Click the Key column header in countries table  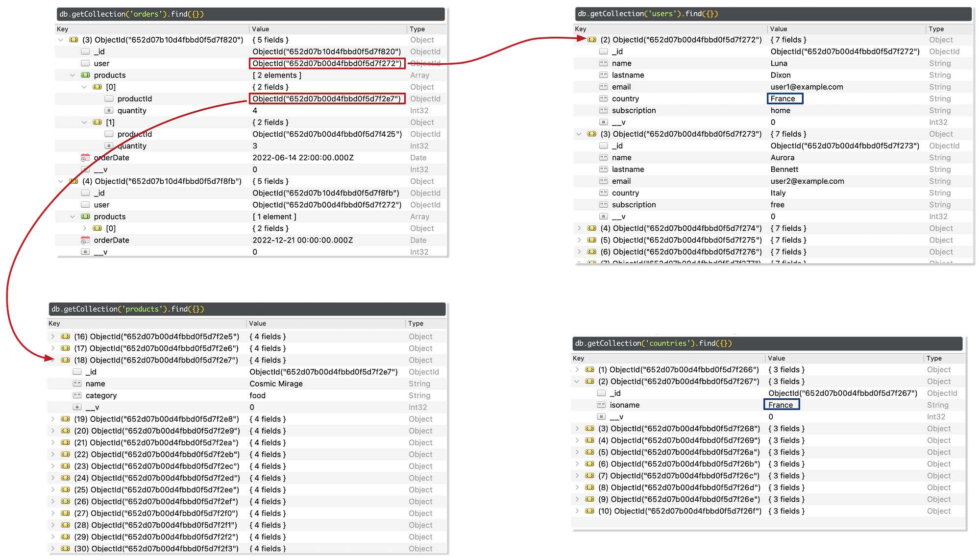578,358
